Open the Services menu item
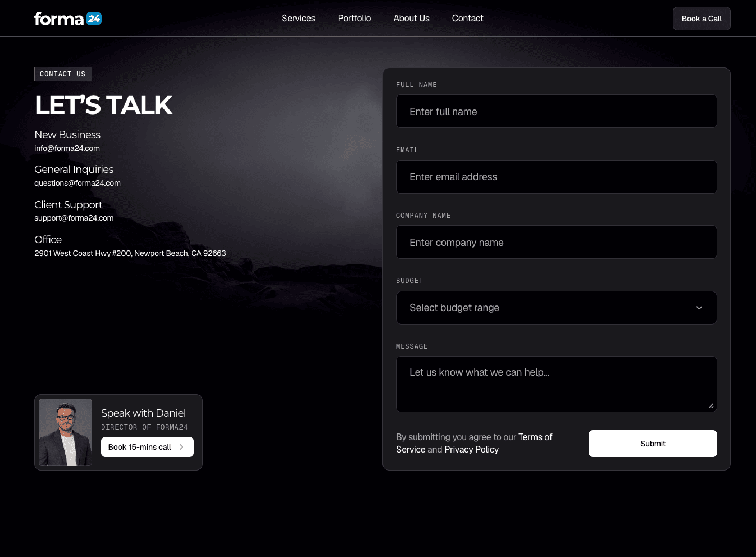 coord(298,19)
